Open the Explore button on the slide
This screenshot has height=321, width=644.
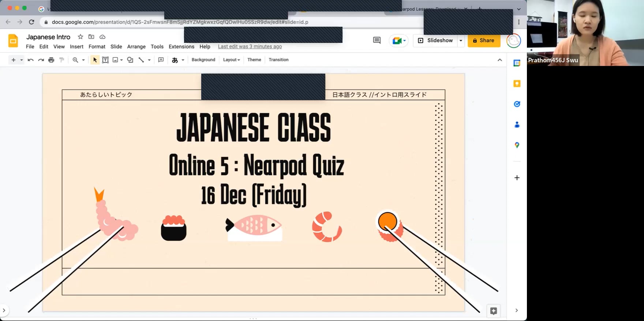(x=493, y=311)
